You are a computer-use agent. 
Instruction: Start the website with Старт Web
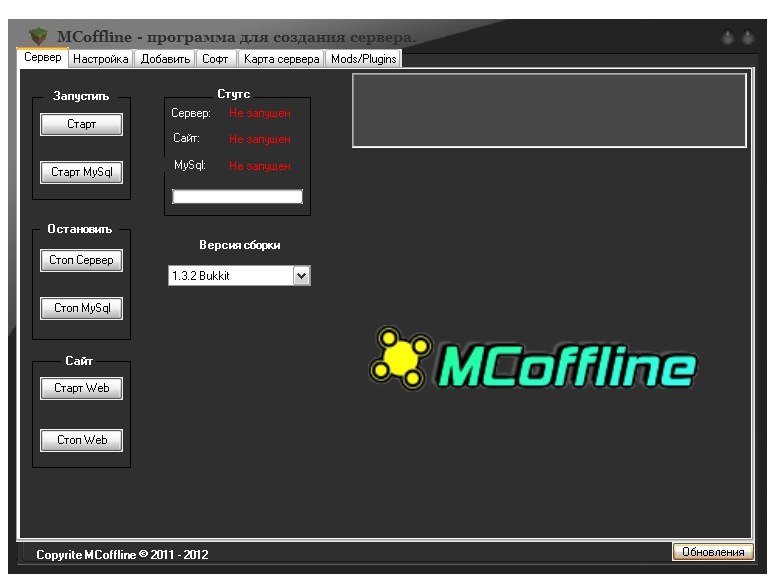pos(81,388)
